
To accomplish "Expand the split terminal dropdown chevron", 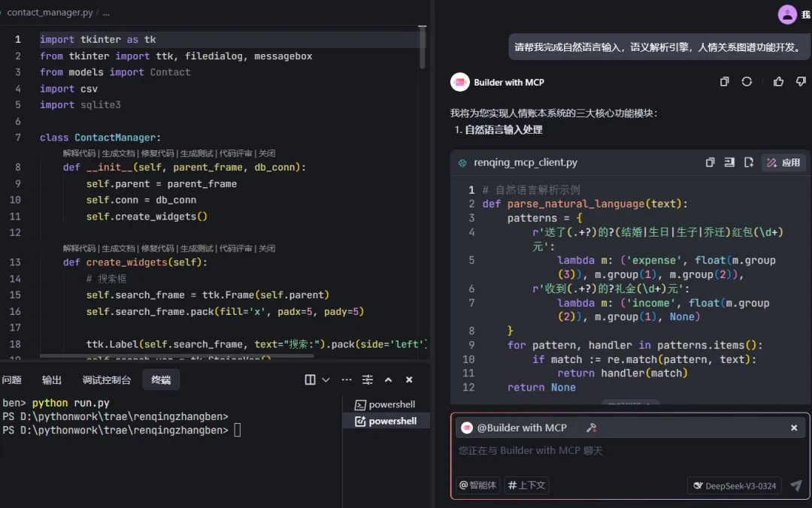I will point(326,380).
